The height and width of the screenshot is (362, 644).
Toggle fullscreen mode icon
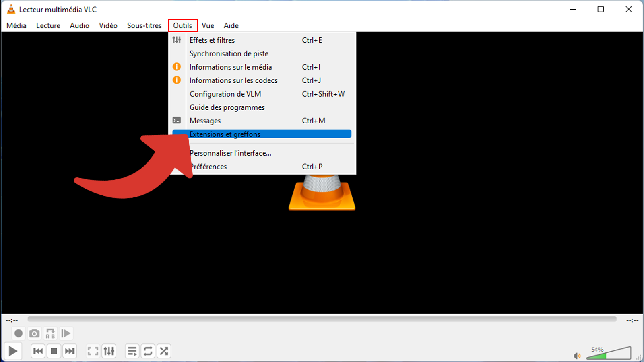pyautogui.click(x=93, y=351)
